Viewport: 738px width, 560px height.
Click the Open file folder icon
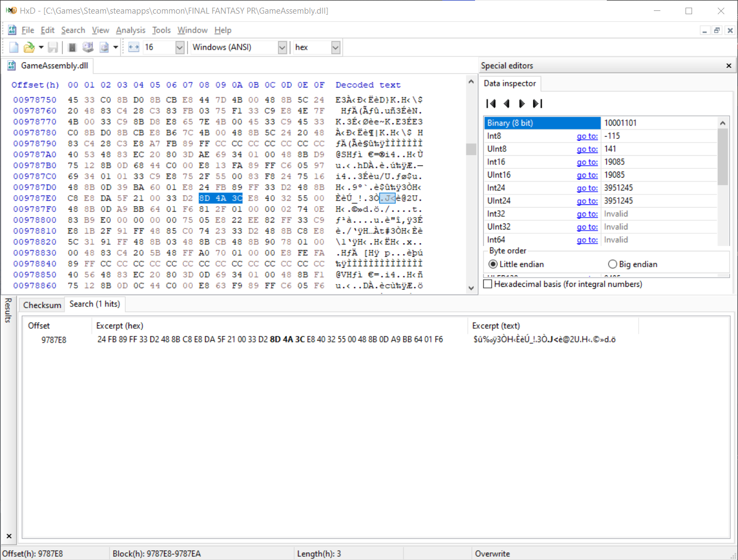[29, 48]
